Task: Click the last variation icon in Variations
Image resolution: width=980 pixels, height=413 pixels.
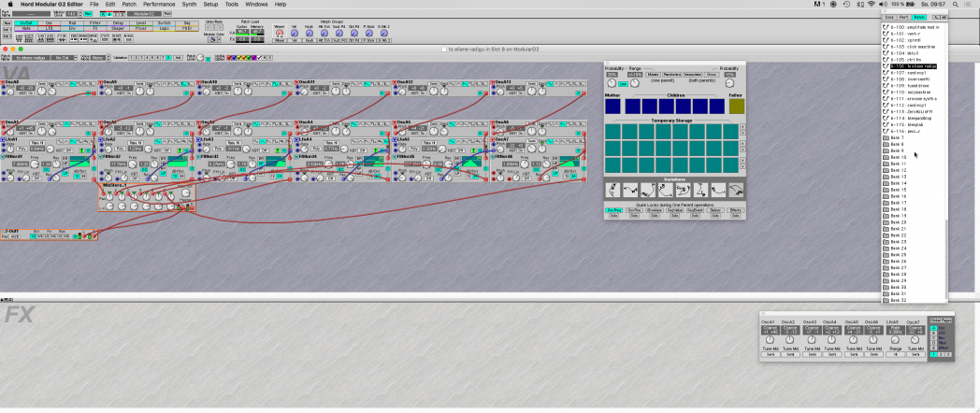Action: tap(734, 191)
